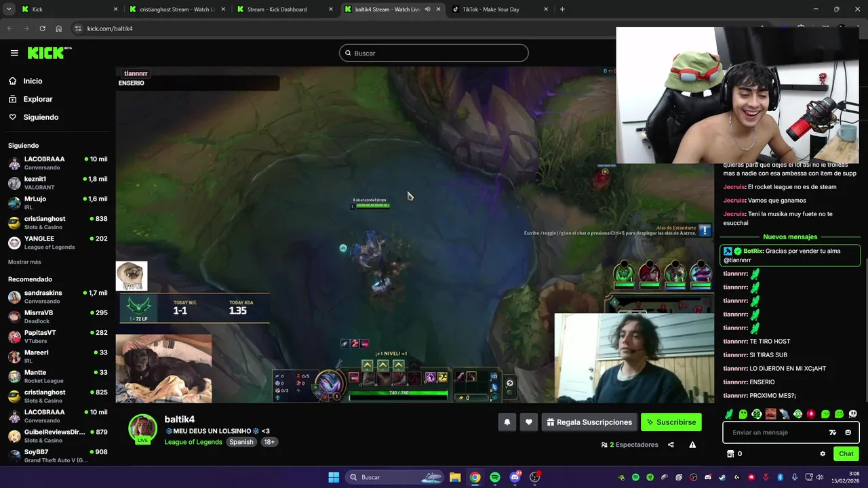868x488 pixels.
Task: Open PapitasVT VTubers channel
Action: click(58, 336)
